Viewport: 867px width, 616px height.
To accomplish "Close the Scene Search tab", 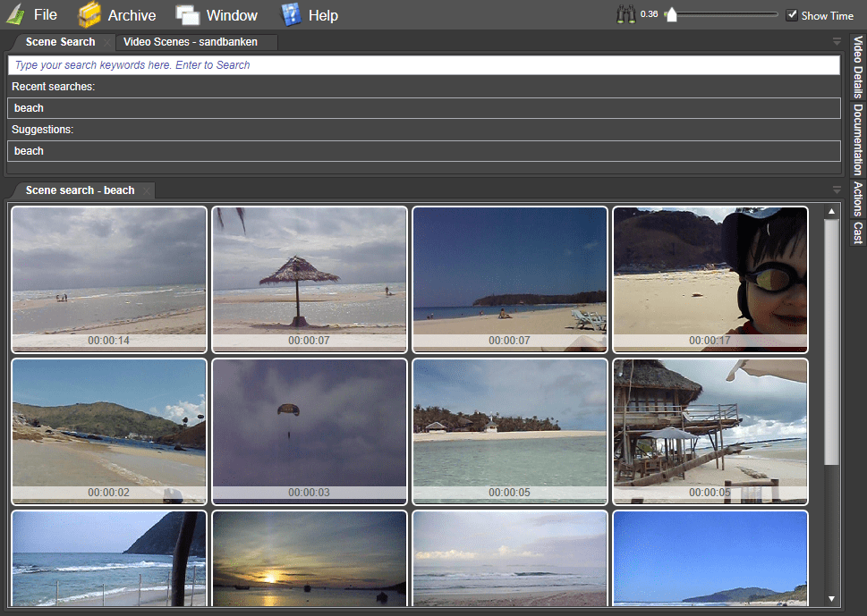I will (107, 43).
